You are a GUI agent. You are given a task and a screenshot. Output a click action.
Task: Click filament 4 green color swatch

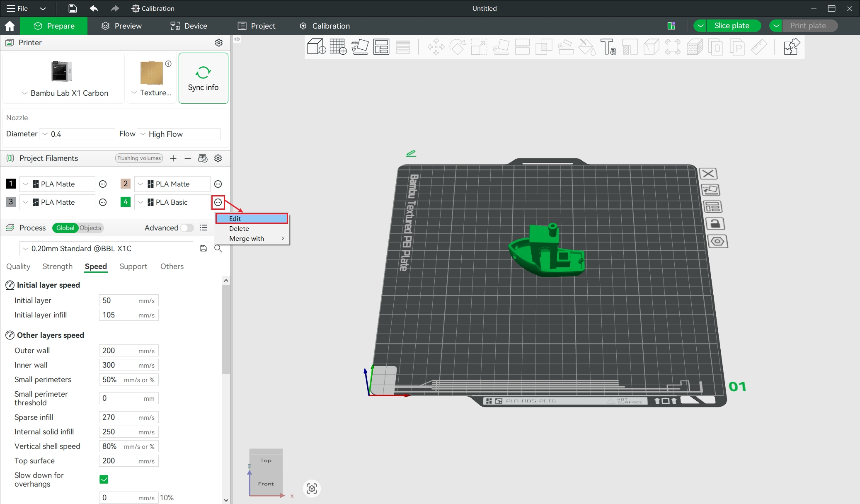[126, 202]
